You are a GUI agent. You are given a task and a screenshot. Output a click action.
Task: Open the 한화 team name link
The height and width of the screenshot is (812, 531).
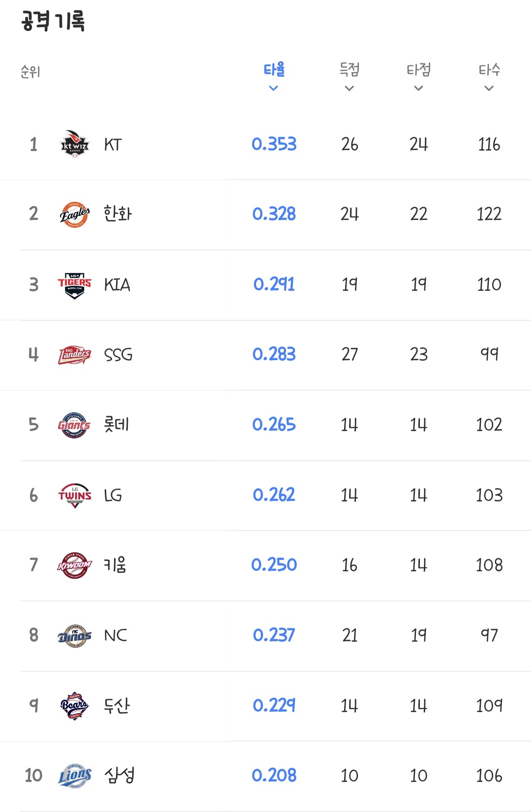pos(118,214)
